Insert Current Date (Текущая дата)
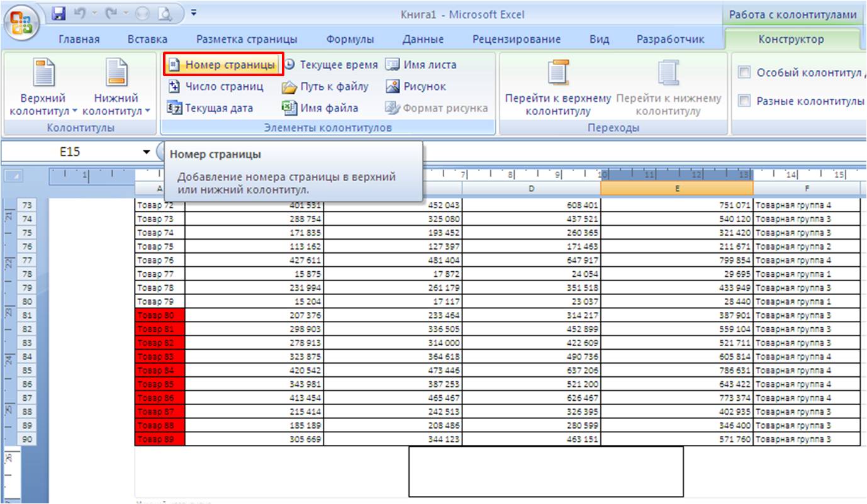867x504 pixels. (x=210, y=108)
